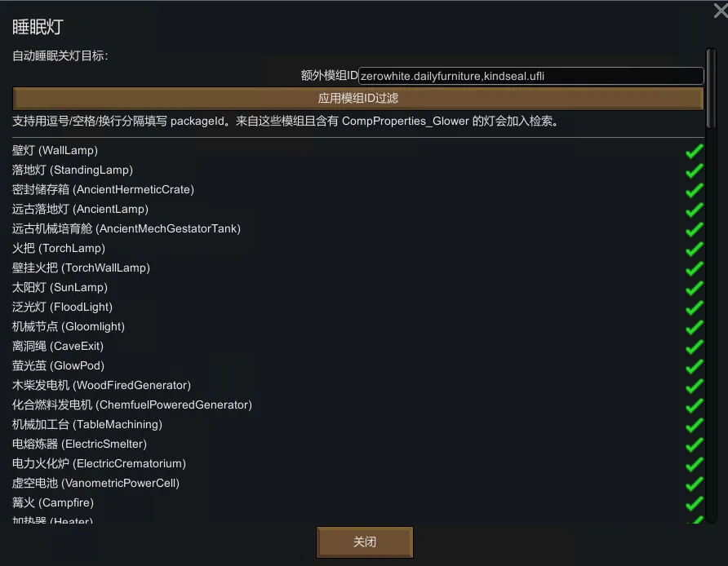728x566 pixels.
Task: Click the vertical scrollbar handle
Action: [711, 88]
